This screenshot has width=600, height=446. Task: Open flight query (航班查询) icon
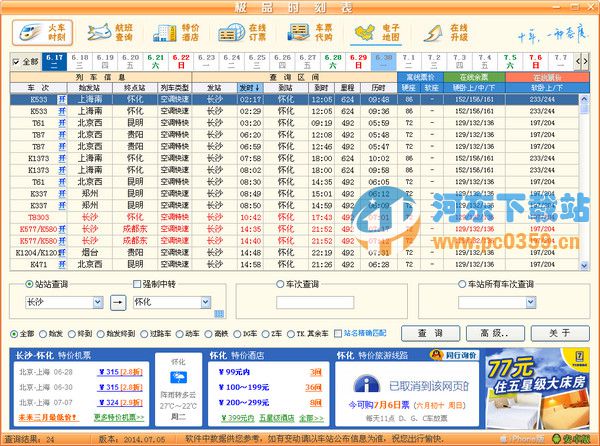click(110, 33)
